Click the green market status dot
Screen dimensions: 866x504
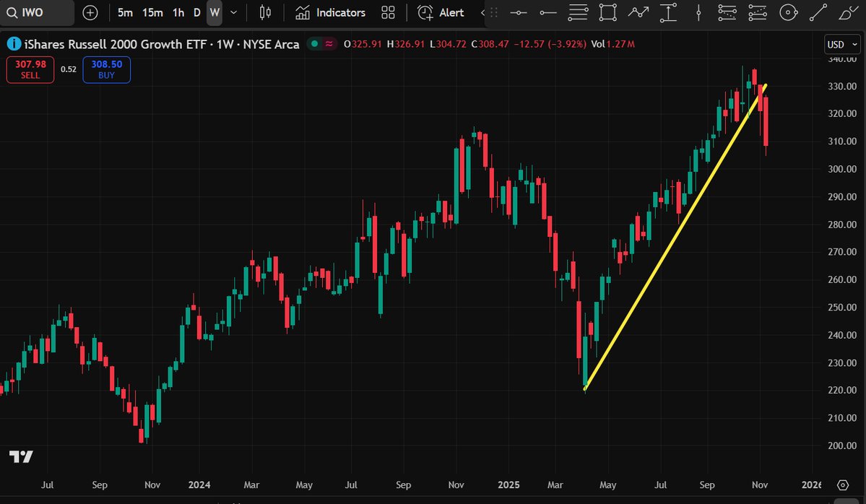314,43
